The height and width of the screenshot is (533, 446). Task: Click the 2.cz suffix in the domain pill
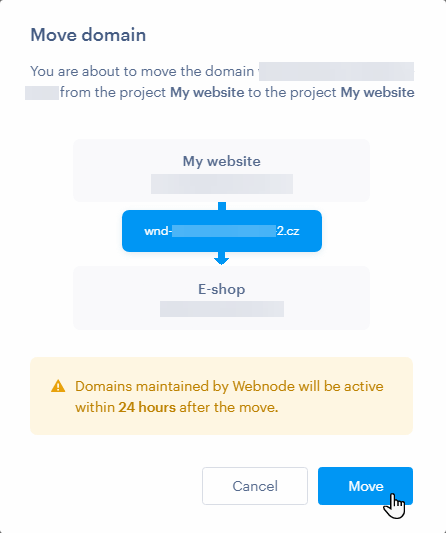(x=288, y=231)
